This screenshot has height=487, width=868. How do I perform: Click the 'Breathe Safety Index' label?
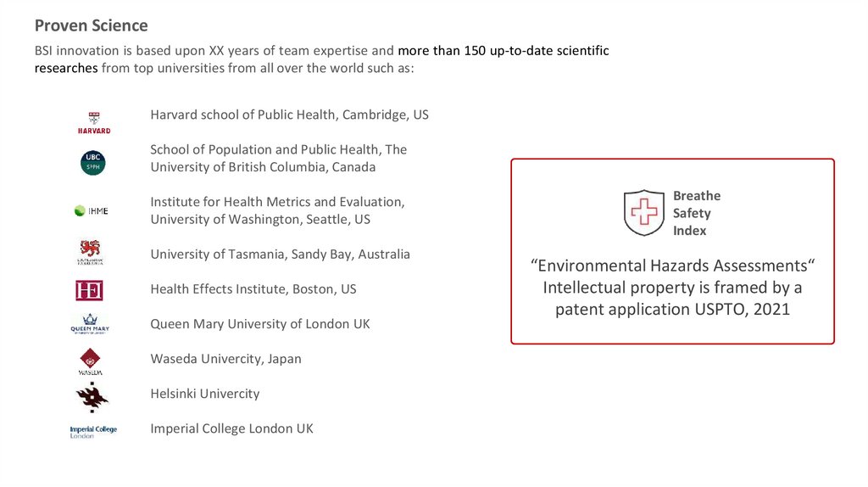(697, 213)
